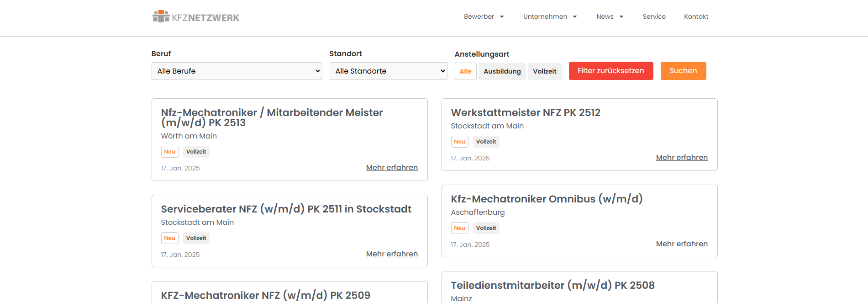Select the Alle employment type filter
Viewport: 868px width, 303px height.
[465, 71]
